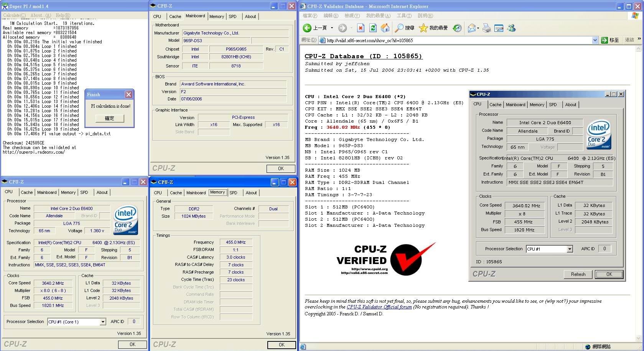644x351 pixels.
Task: Go to the home page via the house icon
Action: click(385, 28)
